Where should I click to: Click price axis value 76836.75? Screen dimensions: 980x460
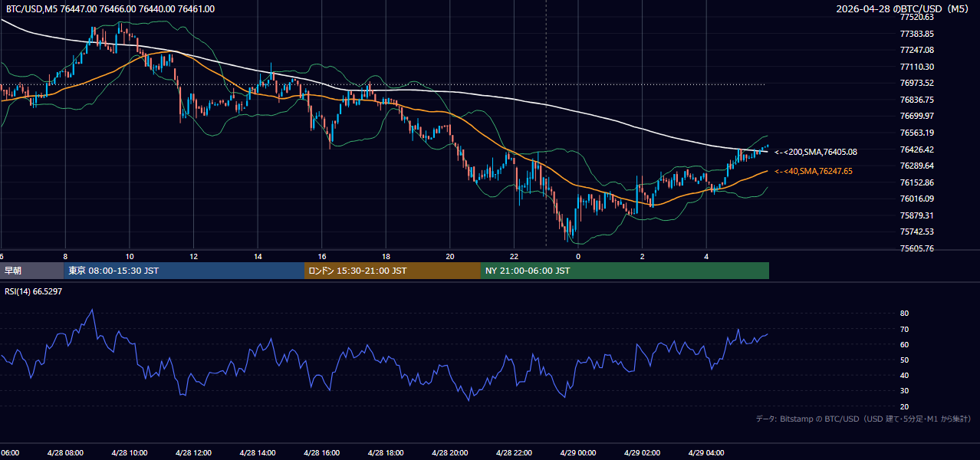coord(917,100)
